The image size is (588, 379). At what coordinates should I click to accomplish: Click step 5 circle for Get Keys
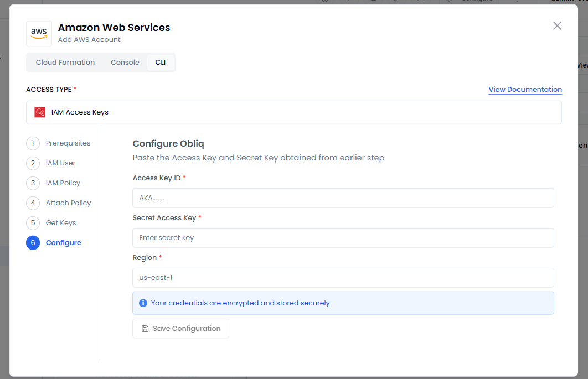coord(33,223)
